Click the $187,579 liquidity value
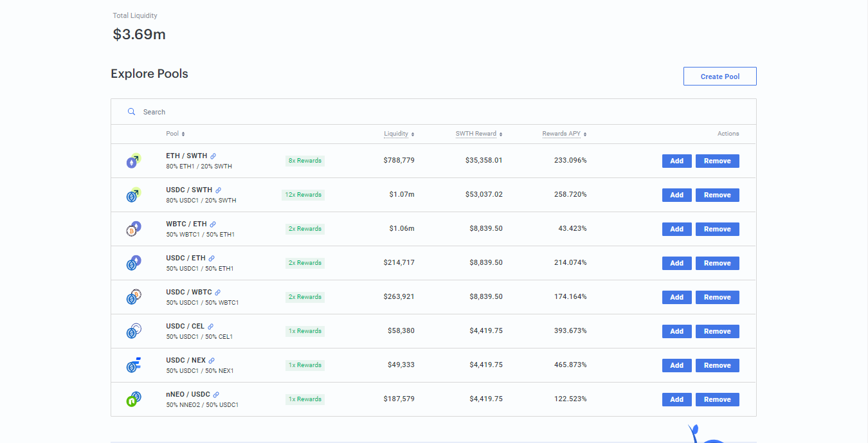This screenshot has width=868, height=443. (399, 399)
